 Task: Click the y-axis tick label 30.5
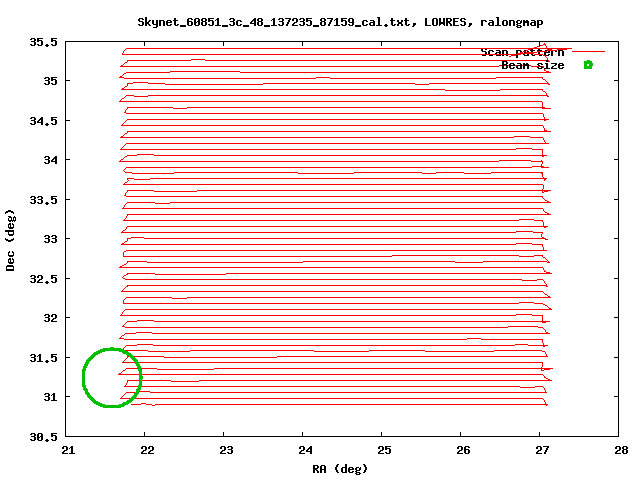pyautogui.click(x=43, y=437)
